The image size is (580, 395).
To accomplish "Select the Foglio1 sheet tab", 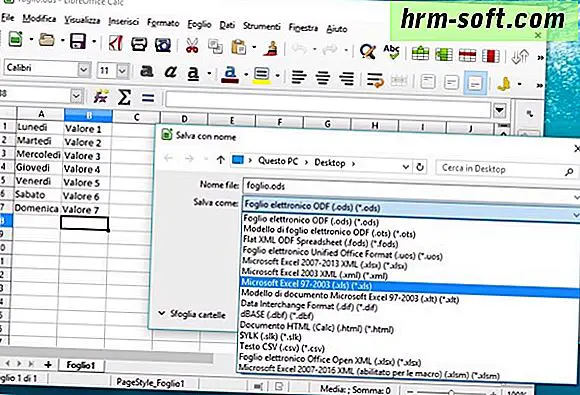I will [x=81, y=365].
